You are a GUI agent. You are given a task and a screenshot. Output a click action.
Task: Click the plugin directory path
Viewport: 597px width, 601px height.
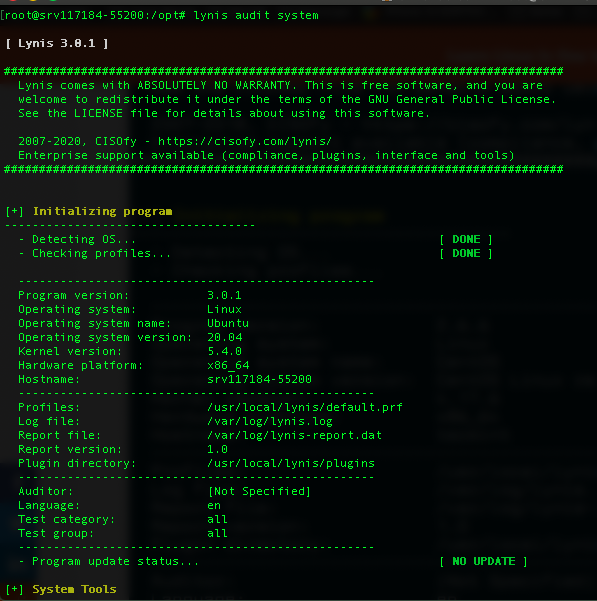(290, 463)
